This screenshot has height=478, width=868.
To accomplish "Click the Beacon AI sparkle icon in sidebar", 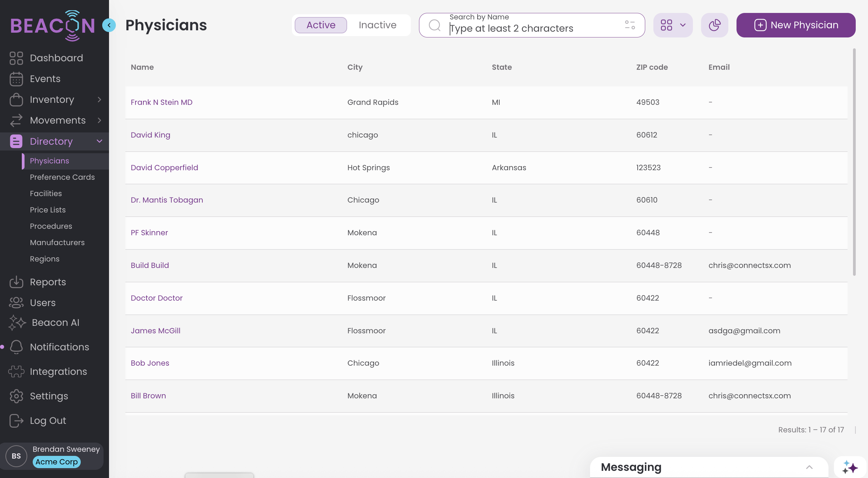I will click(x=17, y=322).
